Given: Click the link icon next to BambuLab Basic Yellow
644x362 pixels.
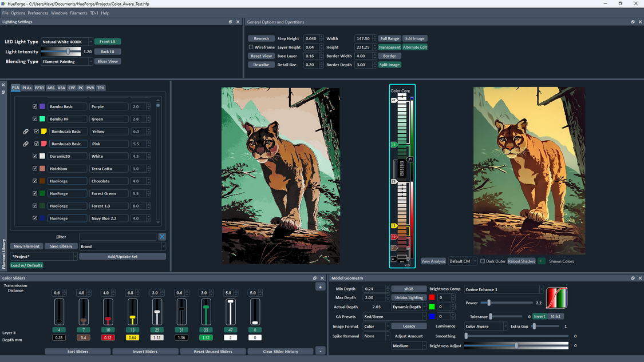Looking at the screenshot, I should [25, 131].
